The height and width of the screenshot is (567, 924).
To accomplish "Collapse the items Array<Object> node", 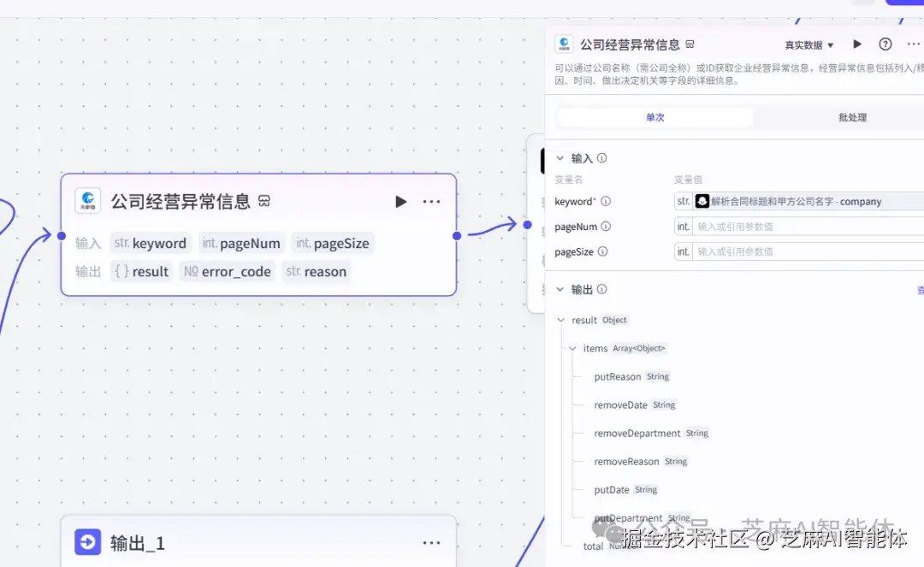I will click(x=571, y=348).
